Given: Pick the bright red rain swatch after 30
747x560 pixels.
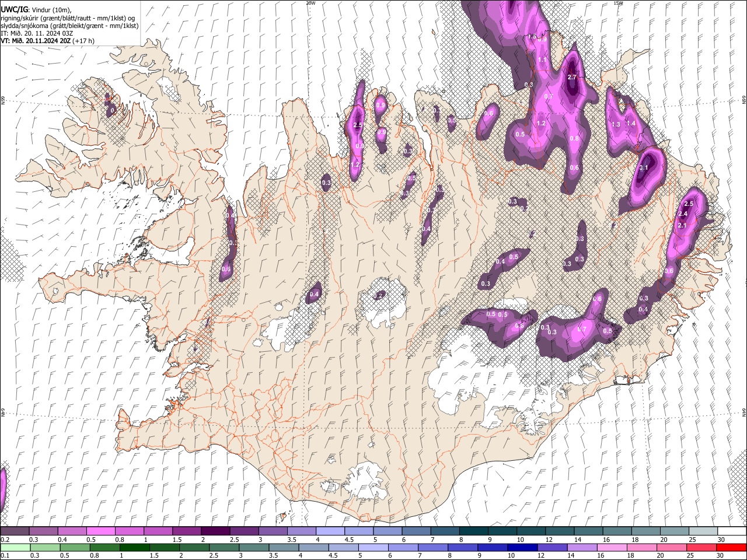Looking at the screenshot, I should click(x=731, y=547).
